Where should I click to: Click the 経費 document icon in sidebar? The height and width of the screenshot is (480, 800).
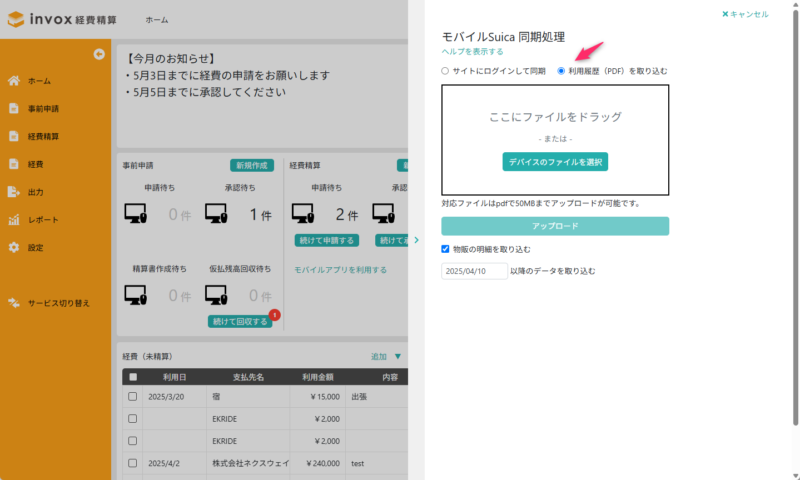[x=14, y=164]
